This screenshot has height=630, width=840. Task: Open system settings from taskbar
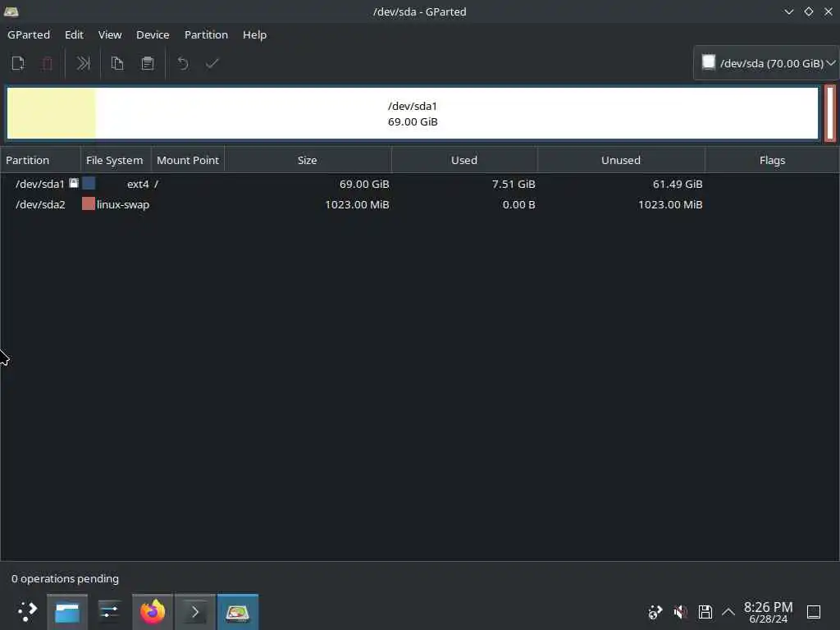pyautogui.click(x=109, y=612)
